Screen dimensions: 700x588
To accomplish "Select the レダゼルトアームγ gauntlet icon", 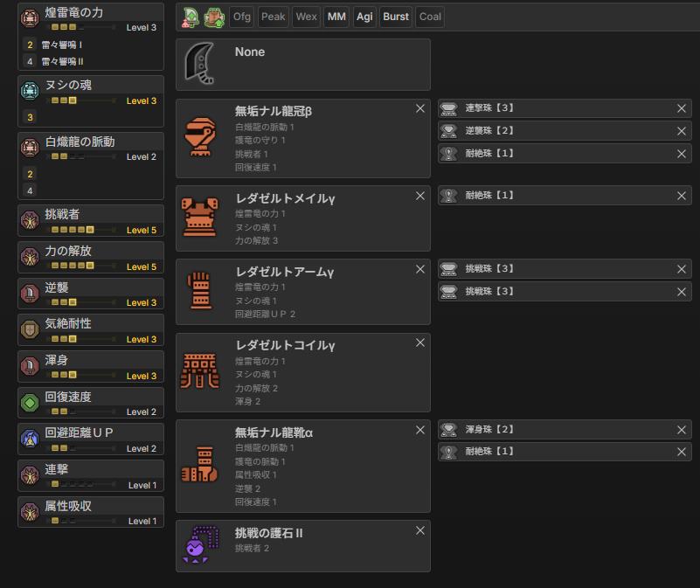I will [x=199, y=291].
